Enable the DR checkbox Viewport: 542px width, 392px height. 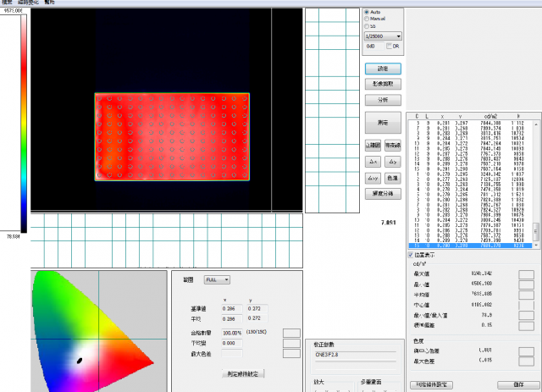[384, 46]
